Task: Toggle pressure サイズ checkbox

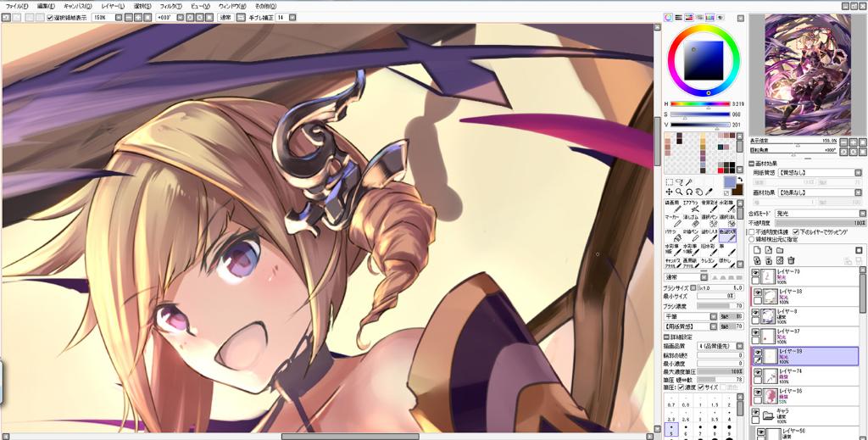Action: point(701,387)
